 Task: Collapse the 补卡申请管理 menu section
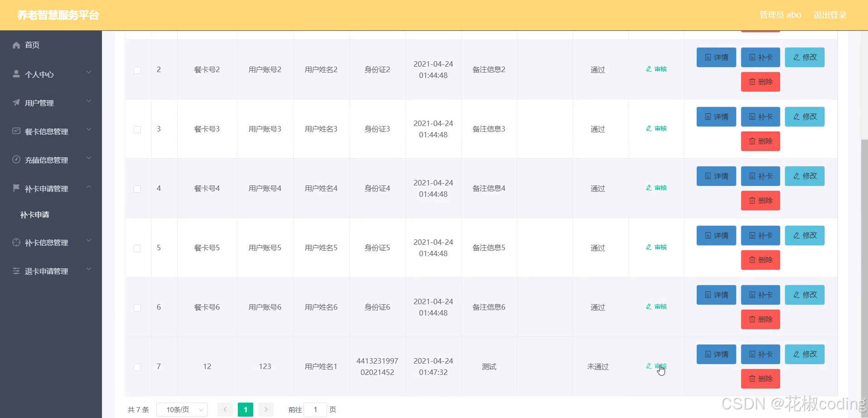pyautogui.click(x=50, y=188)
